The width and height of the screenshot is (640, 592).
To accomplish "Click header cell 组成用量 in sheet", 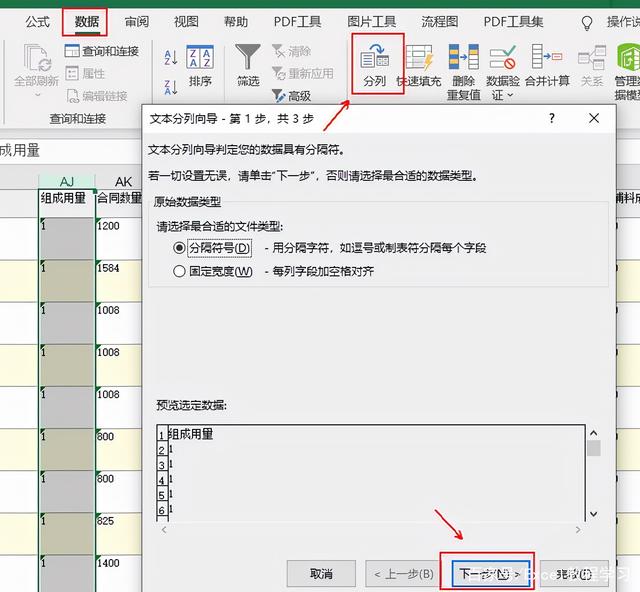I will click(x=67, y=203).
